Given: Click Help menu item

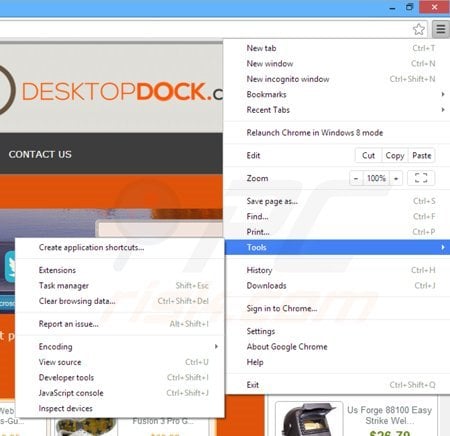Looking at the screenshot, I should (337, 362).
